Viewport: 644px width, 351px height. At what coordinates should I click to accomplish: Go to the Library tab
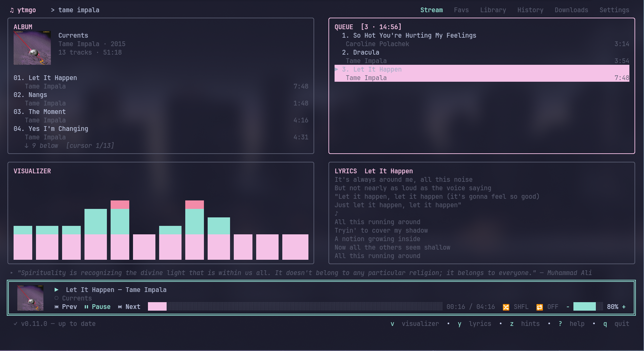pos(493,10)
